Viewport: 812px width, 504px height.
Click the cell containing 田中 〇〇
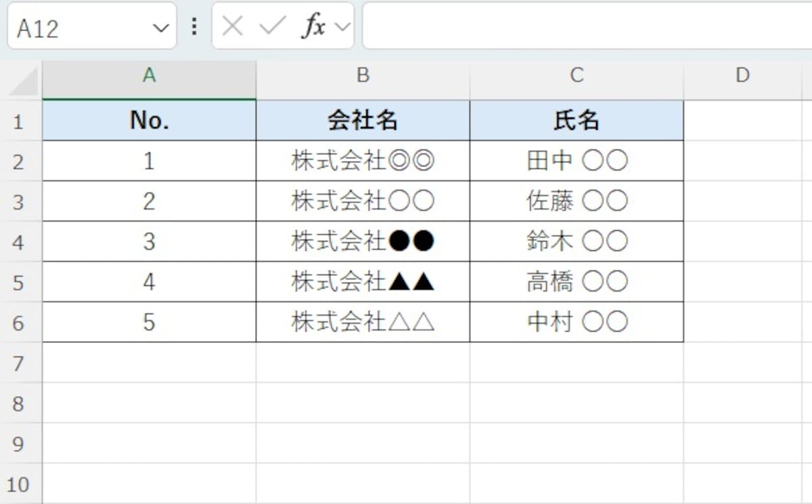tap(576, 161)
